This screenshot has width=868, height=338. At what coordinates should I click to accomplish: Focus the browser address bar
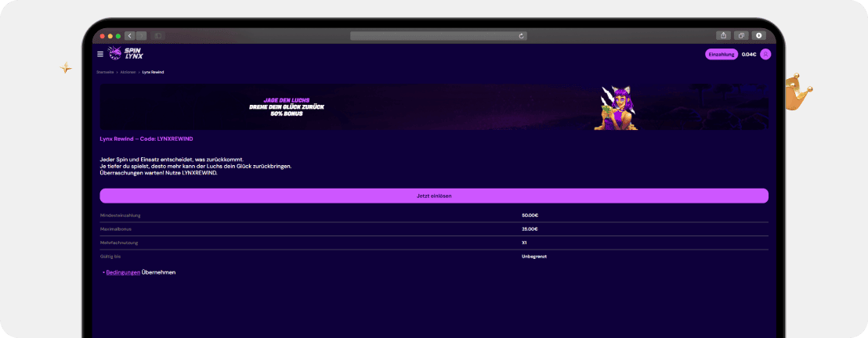(439, 36)
